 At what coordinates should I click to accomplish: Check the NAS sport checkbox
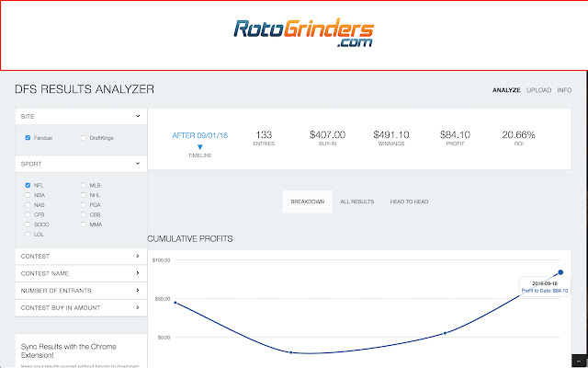28,204
